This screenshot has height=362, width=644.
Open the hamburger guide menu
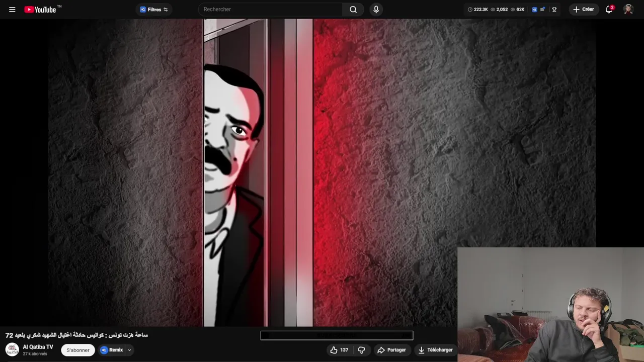[12, 10]
